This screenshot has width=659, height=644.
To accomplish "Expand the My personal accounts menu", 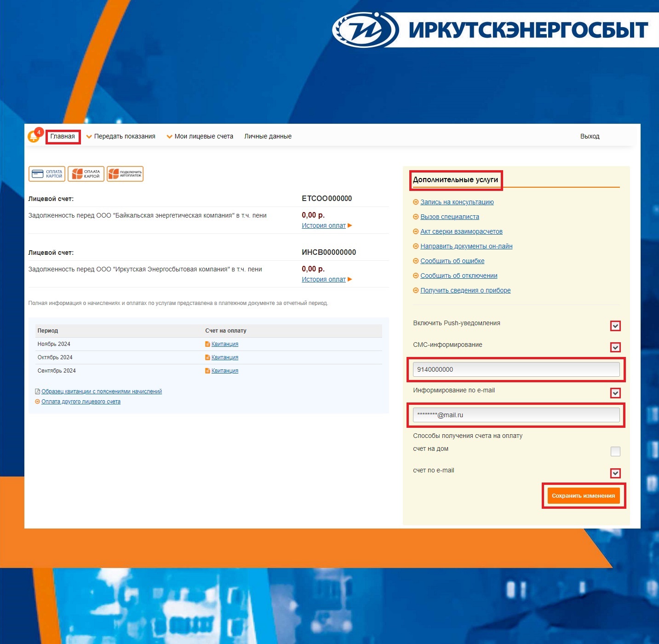I will 200,136.
